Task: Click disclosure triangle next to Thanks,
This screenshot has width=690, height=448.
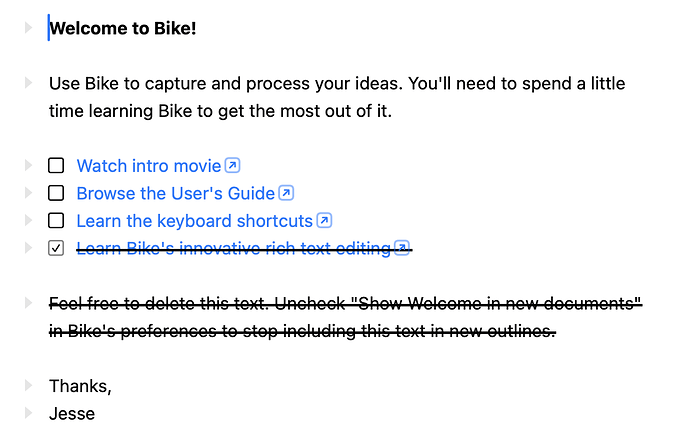Action: (x=29, y=386)
